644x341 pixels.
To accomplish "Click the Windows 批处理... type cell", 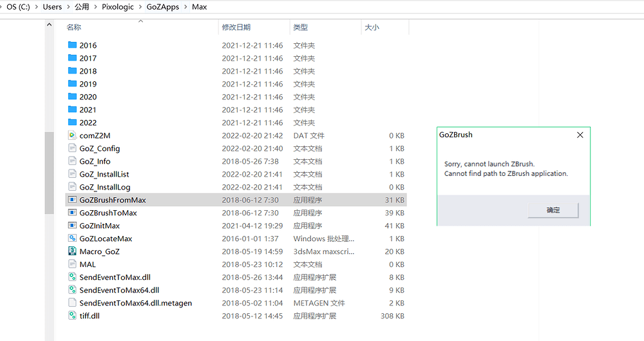I will point(324,239).
